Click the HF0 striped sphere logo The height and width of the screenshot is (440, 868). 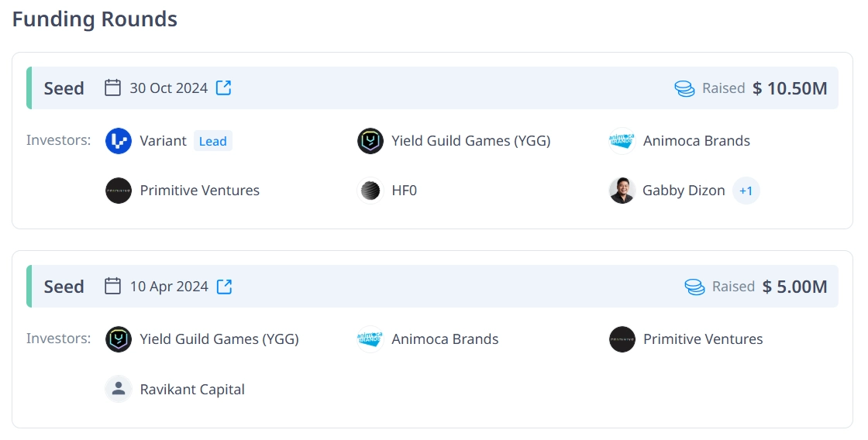pos(370,191)
